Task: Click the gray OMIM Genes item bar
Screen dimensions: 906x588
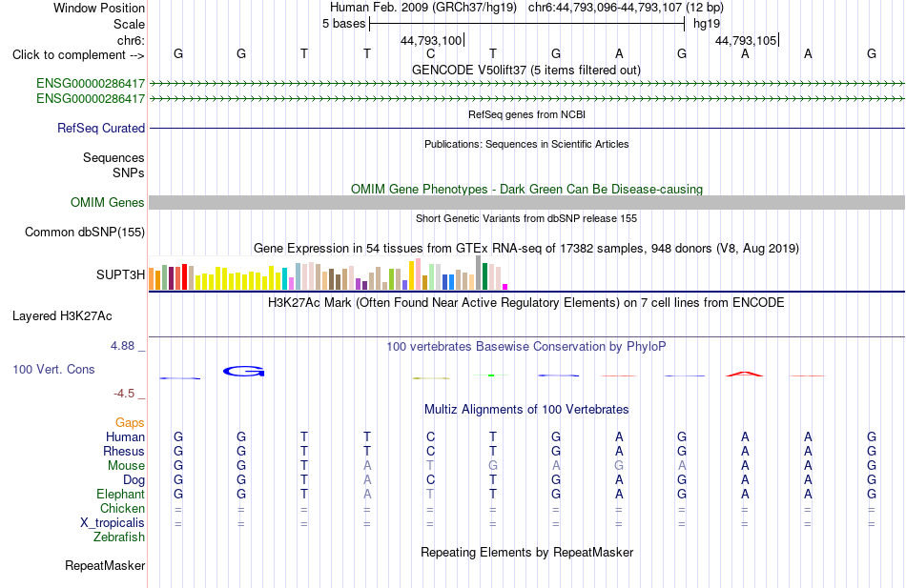Action: click(x=526, y=202)
